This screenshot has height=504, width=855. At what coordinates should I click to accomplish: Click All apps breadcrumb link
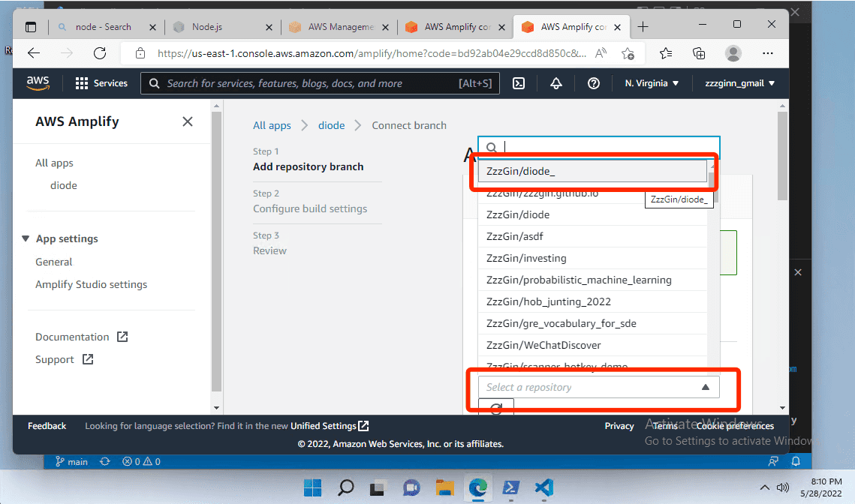[272, 125]
